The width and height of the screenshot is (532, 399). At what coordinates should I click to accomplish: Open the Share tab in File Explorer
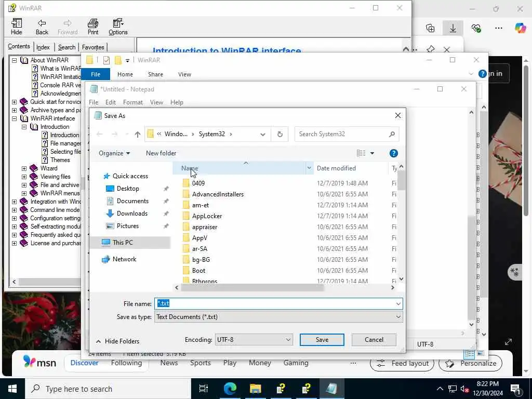point(155,74)
